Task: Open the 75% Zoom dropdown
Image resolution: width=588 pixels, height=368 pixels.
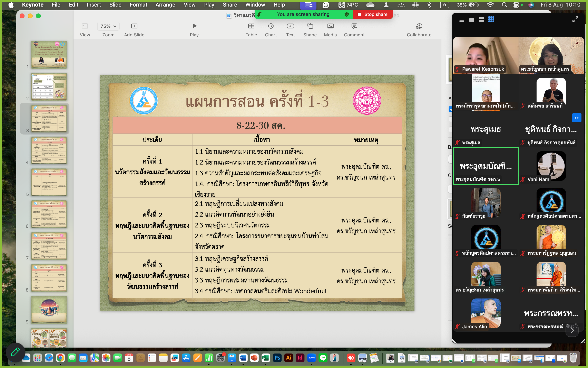Action: pyautogui.click(x=108, y=26)
